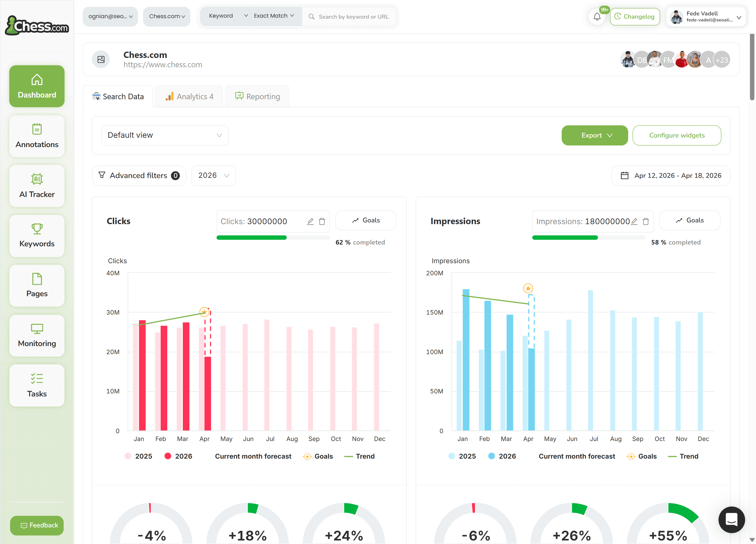
Task: Click the search magnifier icon
Action: (x=311, y=17)
